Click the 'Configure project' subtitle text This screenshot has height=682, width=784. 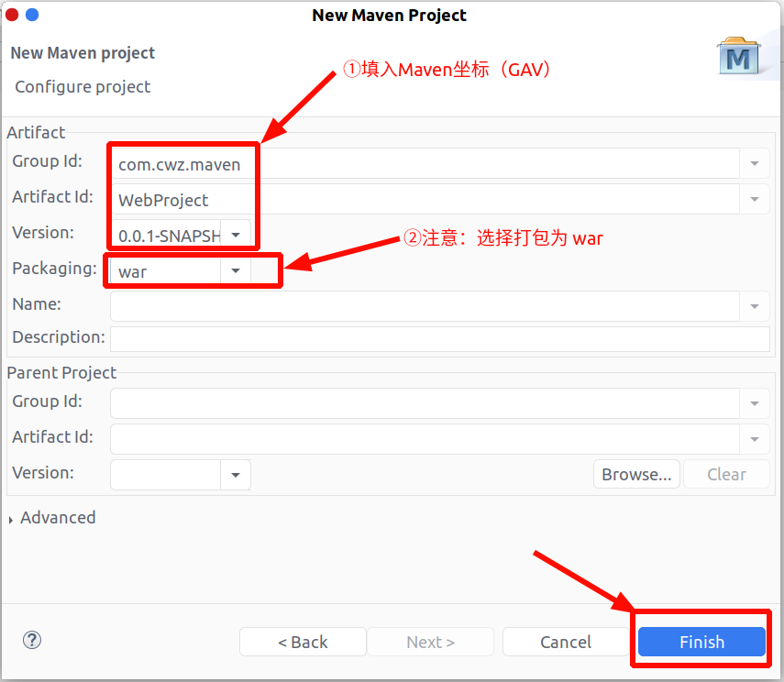[83, 87]
